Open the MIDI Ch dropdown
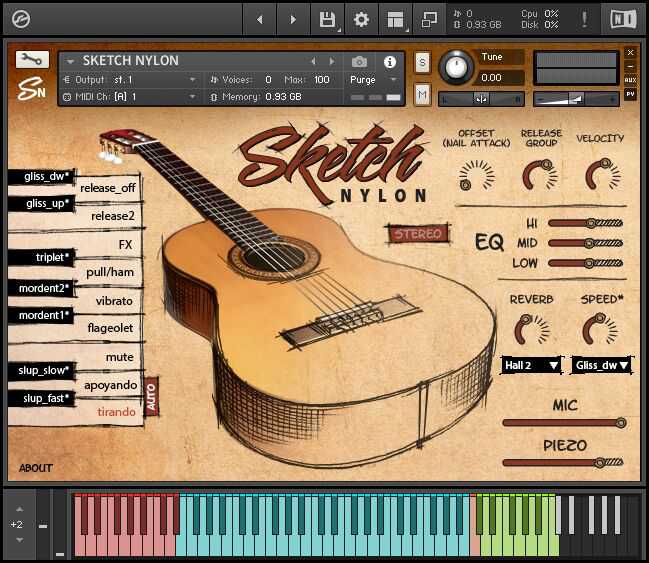Screen dimensions: 649x563 coord(130,97)
